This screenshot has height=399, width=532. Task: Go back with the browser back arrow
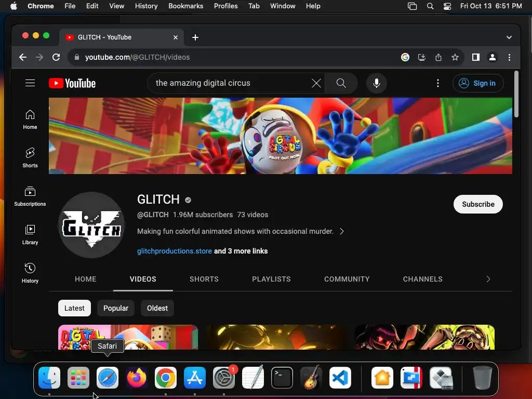tap(23, 57)
